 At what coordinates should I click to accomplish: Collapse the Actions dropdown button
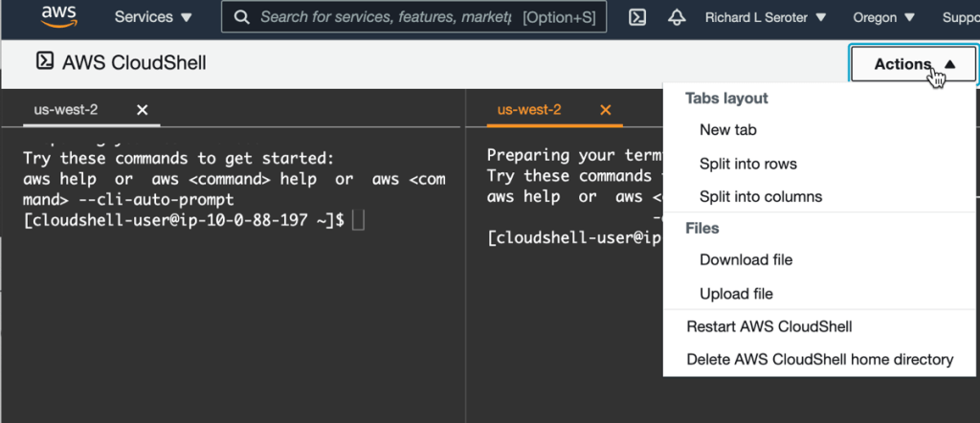[x=914, y=64]
